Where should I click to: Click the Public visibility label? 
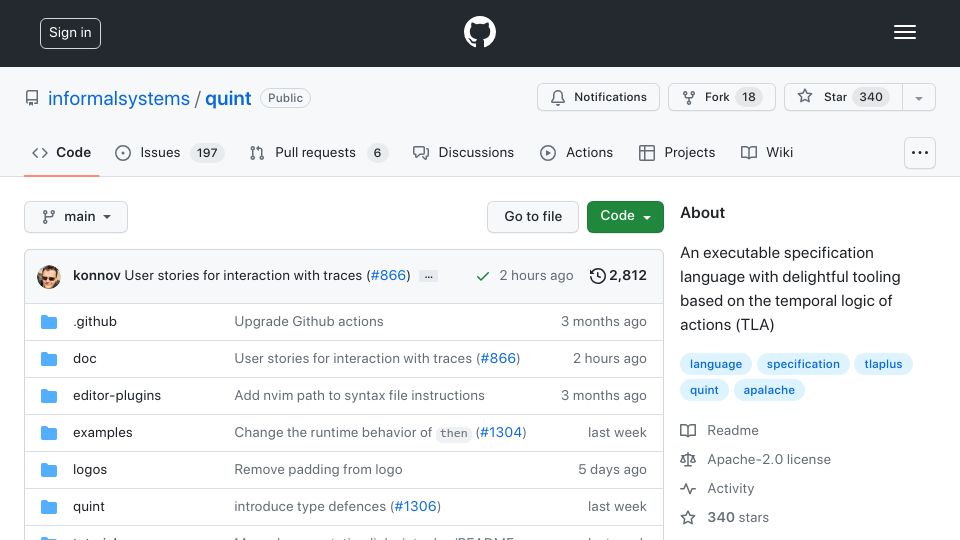(x=285, y=98)
